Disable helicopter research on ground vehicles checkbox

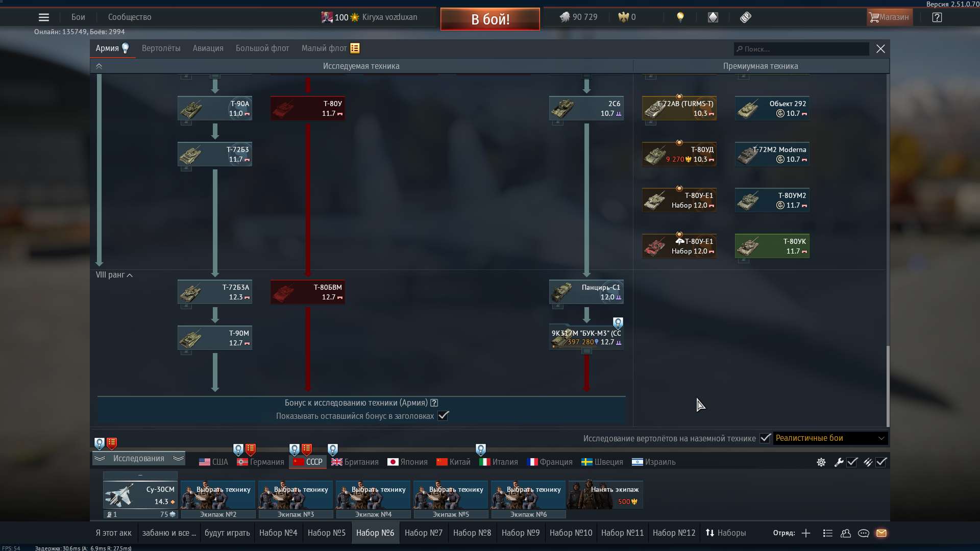tap(765, 438)
